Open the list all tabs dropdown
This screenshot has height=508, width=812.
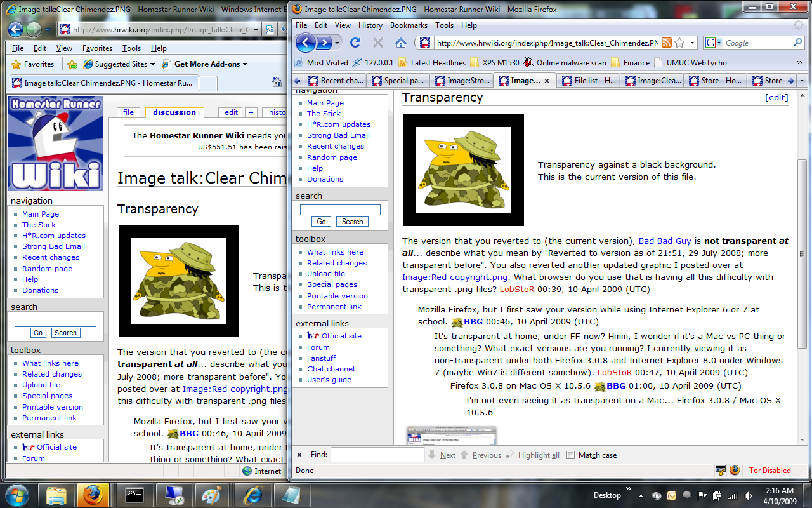click(802, 81)
